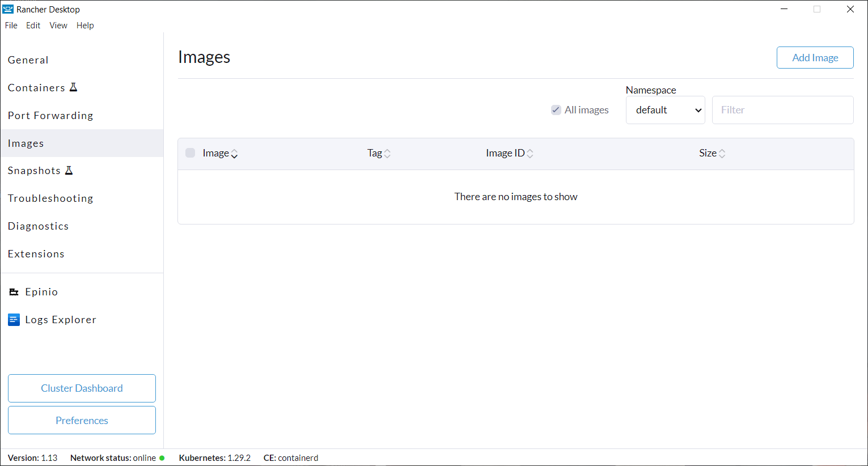Click the Containers experimental flask icon
The width and height of the screenshot is (868, 466).
click(73, 87)
